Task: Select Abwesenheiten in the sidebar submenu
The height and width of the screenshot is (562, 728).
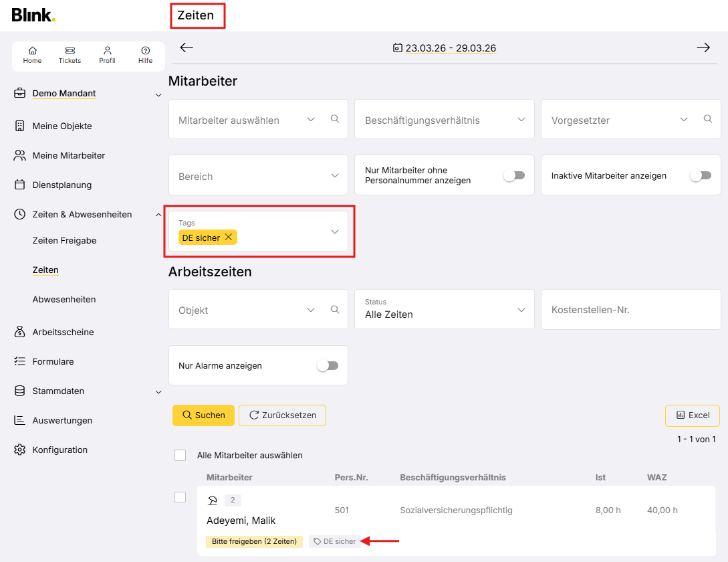Action: (x=64, y=300)
